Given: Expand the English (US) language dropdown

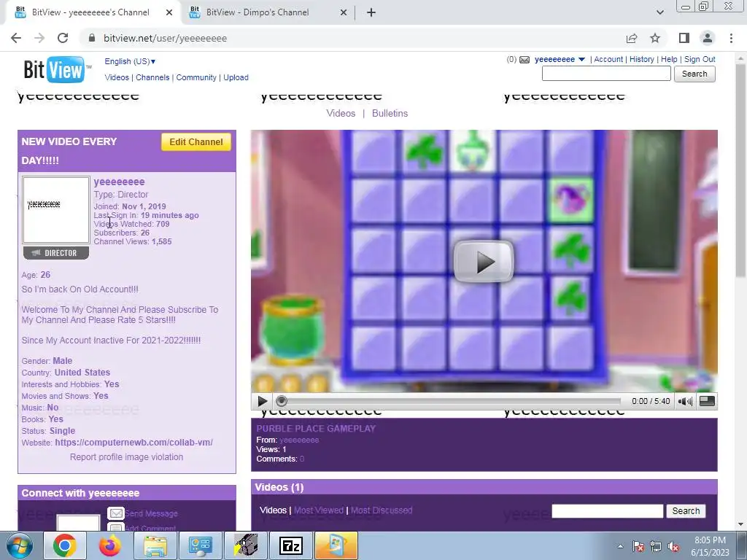Looking at the screenshot, I should 130,61.
